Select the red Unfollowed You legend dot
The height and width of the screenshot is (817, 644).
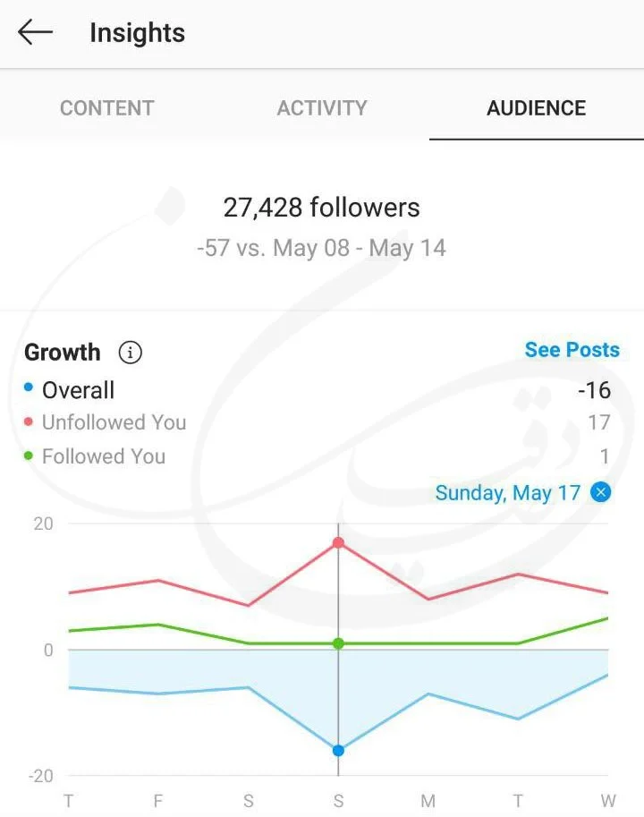point(29,421)
